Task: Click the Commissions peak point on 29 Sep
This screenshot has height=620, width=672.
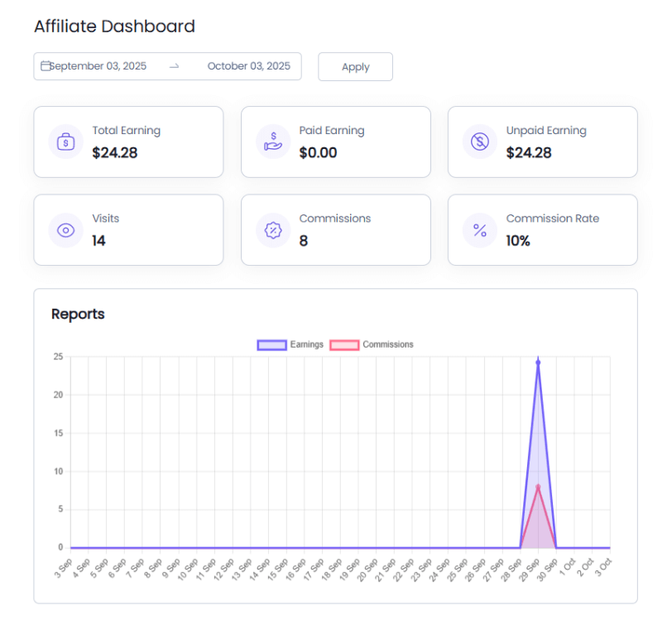Action: (x=538, y=486)
